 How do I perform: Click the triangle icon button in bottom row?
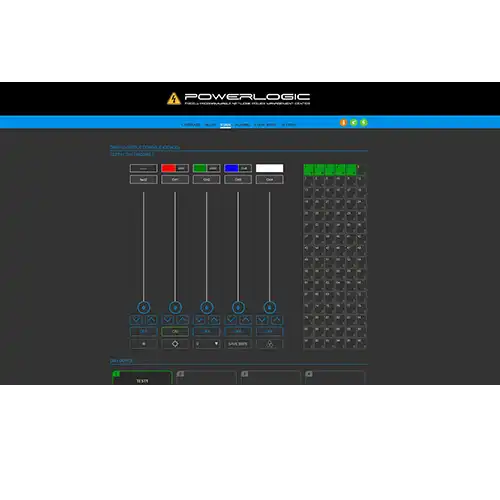tap(269, 344)
